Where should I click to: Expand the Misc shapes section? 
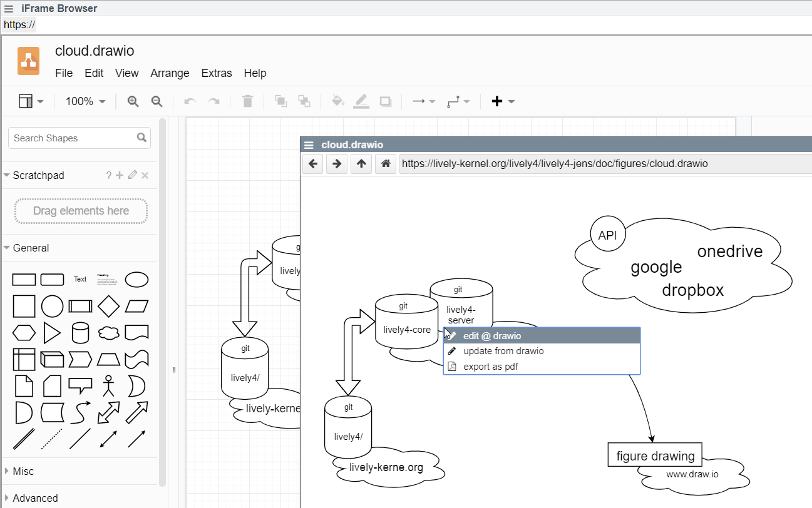point(23,471)
